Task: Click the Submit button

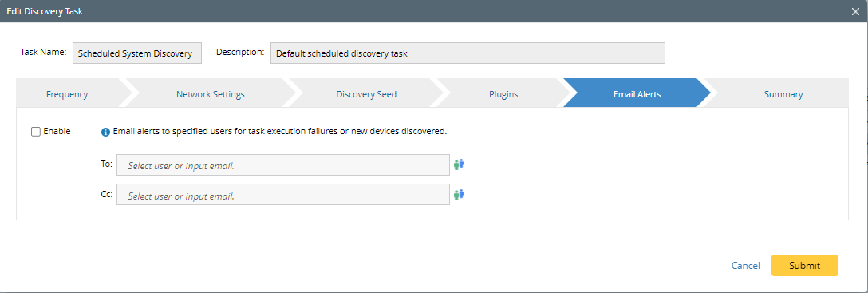Action: (805, 265)
